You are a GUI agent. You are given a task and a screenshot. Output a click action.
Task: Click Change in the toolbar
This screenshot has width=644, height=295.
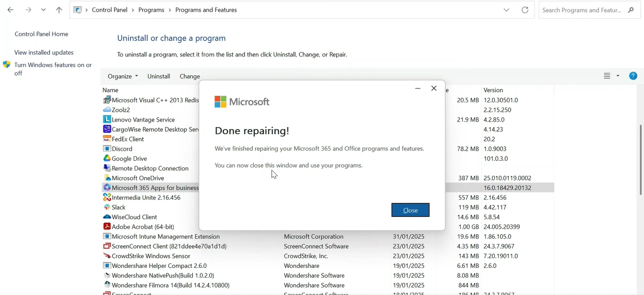(x=189, y=76)
